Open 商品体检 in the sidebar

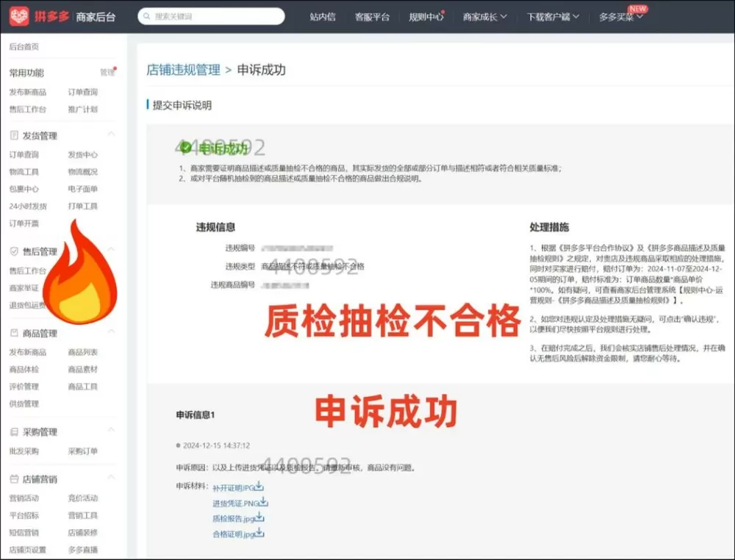[x=24, y=369]
